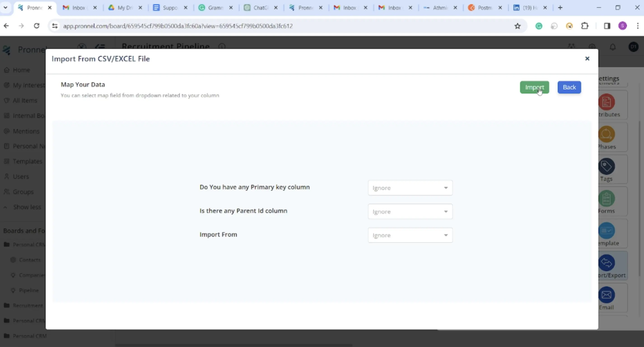Switch to the ChatGPT tab
Viewport: 644px width, 347px height.
[x=261, y=8]
